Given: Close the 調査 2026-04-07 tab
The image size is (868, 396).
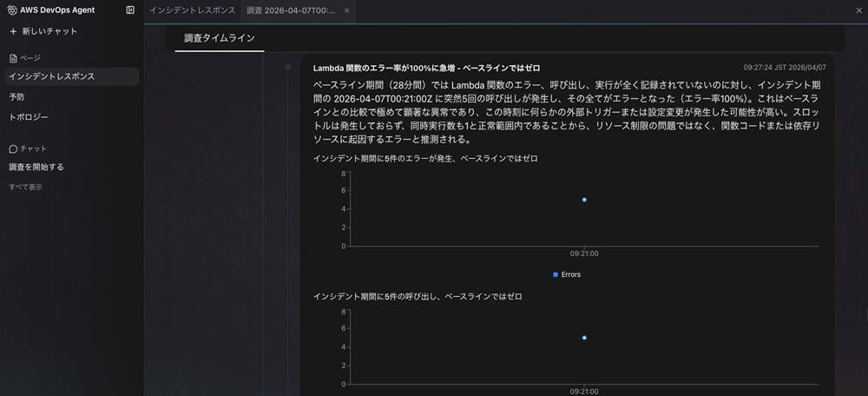Looking at the screenshot, I should (x=346, y=10).
